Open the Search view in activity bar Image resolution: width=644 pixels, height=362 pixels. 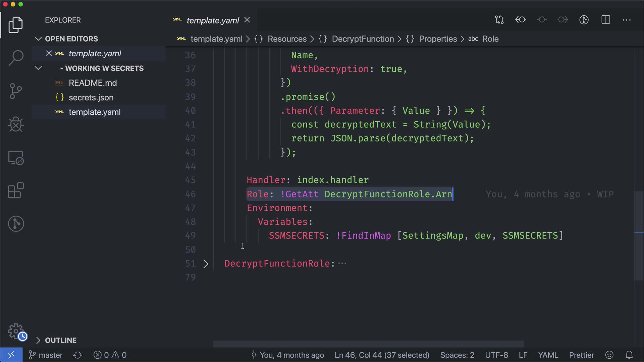(x=16, y=58)
